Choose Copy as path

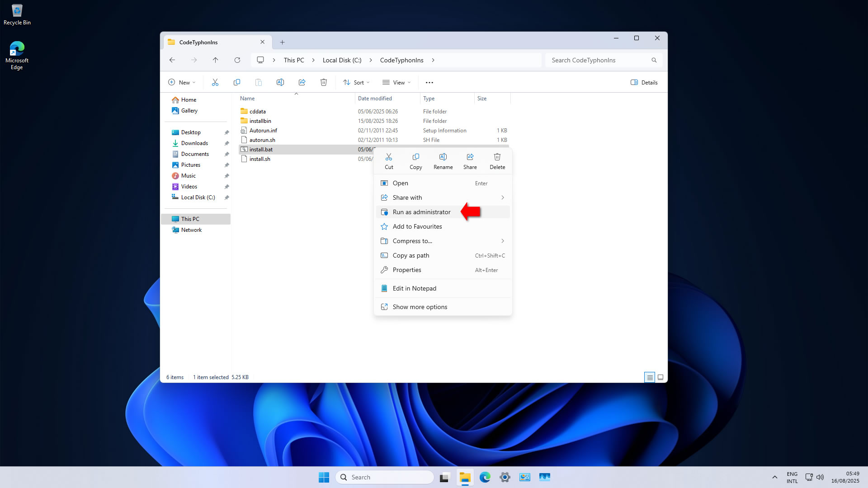pos(443,255)
